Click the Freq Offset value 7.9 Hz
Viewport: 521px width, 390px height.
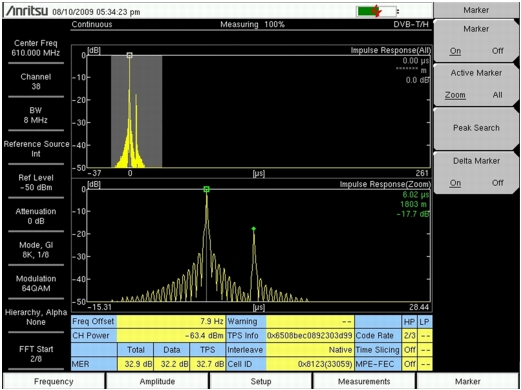pos(171,322)
